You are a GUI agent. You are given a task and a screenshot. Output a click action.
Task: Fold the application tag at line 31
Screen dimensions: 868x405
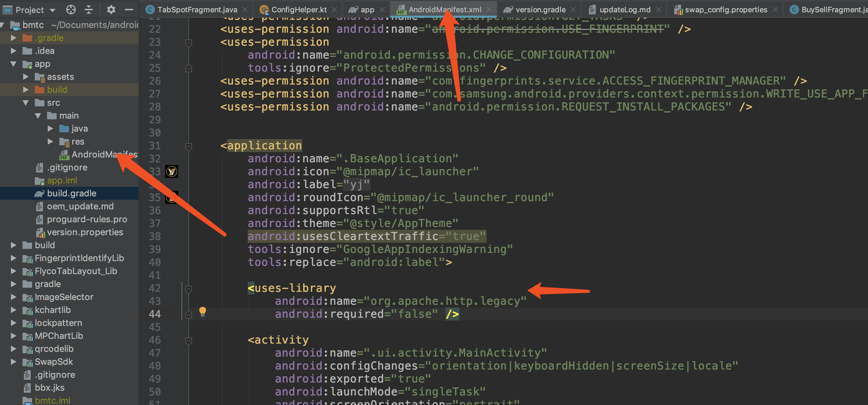(188, 146)
